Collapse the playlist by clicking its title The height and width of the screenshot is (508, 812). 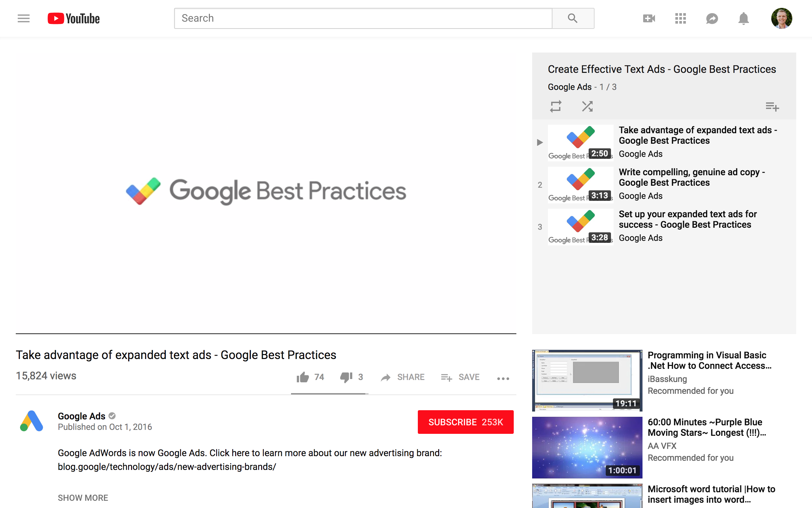pos(662,69)
